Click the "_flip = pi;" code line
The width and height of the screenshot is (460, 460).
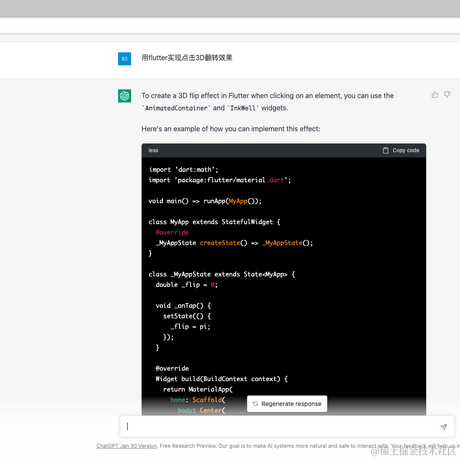tap(191, 327)
